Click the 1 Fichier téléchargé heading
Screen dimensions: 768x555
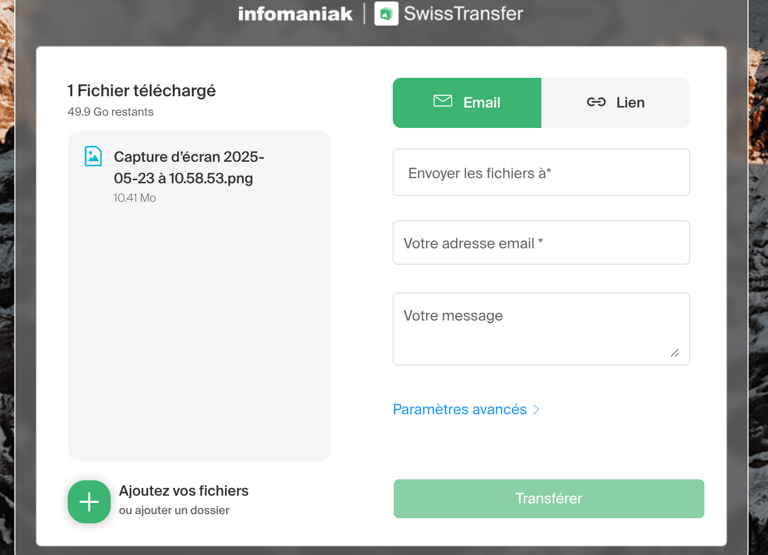[x=142, y=91]
